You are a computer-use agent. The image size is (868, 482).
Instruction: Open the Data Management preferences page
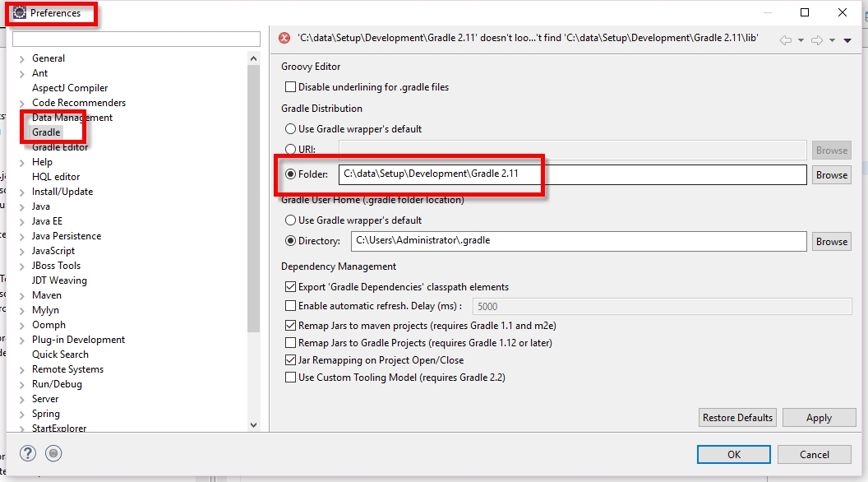click(x=71, y=117)
